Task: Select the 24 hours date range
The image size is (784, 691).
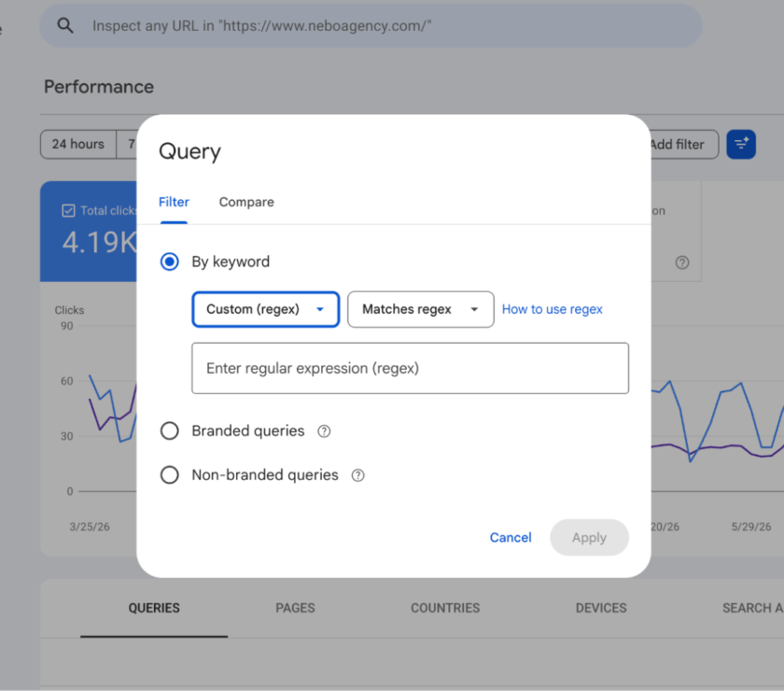Action: pyautogui.click(x=78, y=144)
